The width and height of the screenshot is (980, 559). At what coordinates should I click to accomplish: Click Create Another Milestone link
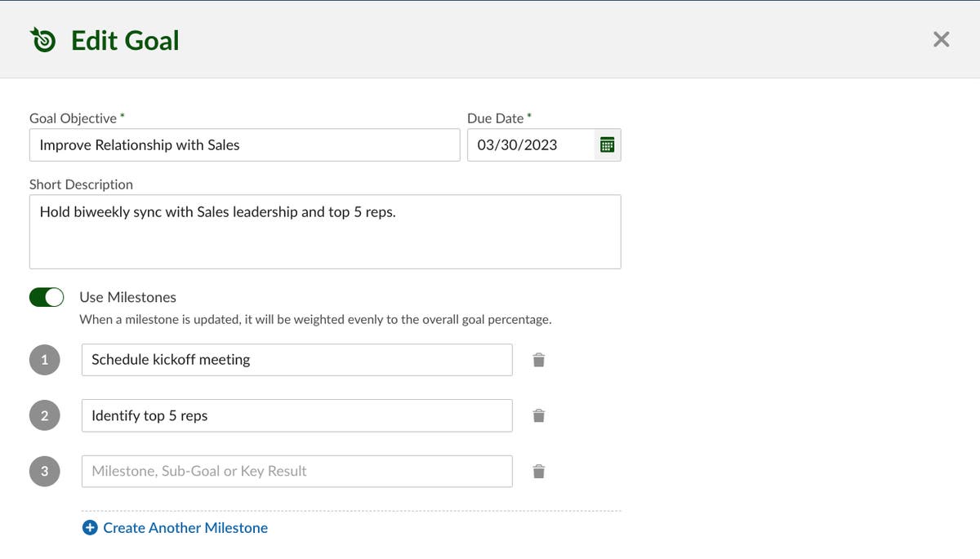pyautogui.click(x=185, y=527)
